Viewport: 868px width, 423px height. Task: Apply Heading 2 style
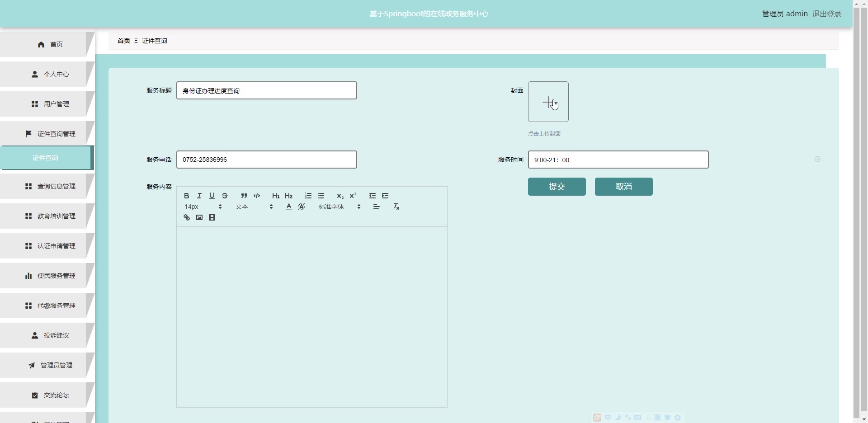(289, 196)
